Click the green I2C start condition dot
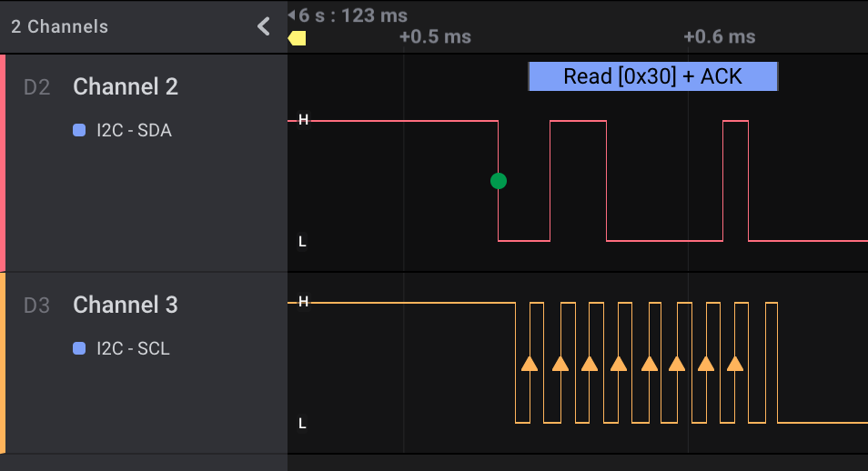This screenshot has height=471, width=868. pos(498,181)
